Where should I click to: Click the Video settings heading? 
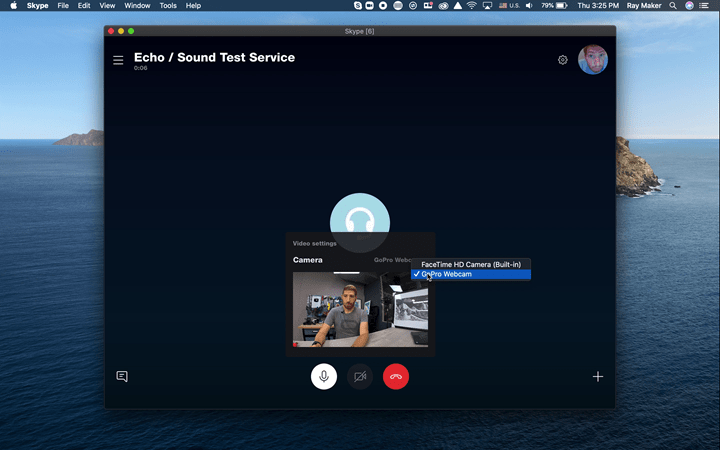click(x=315, y=243)
